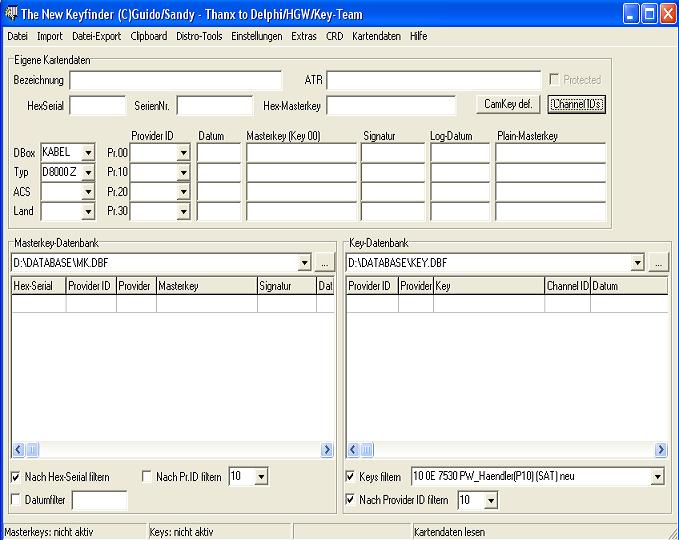This screenshot has width=679, height=540.
Task: Expand the Pr.00 Provider ID dropdown
Action: point(183,153)
